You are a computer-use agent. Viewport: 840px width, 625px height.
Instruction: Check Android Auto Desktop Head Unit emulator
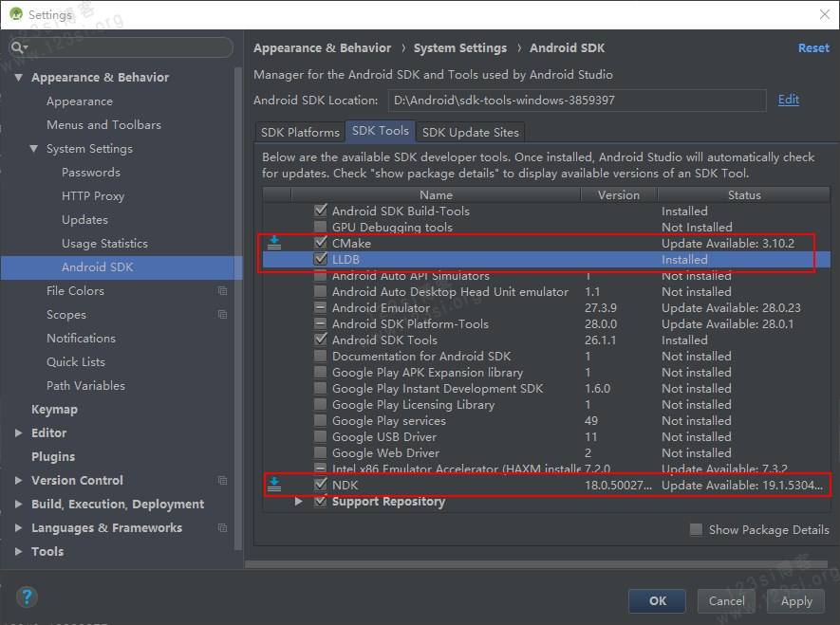point(321,291)
